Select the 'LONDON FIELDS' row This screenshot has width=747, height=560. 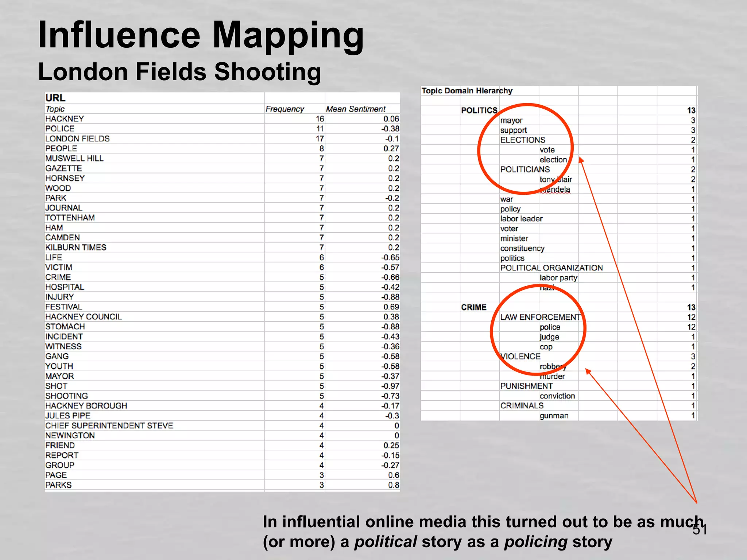pyautogui.click(x=222, y=139)
